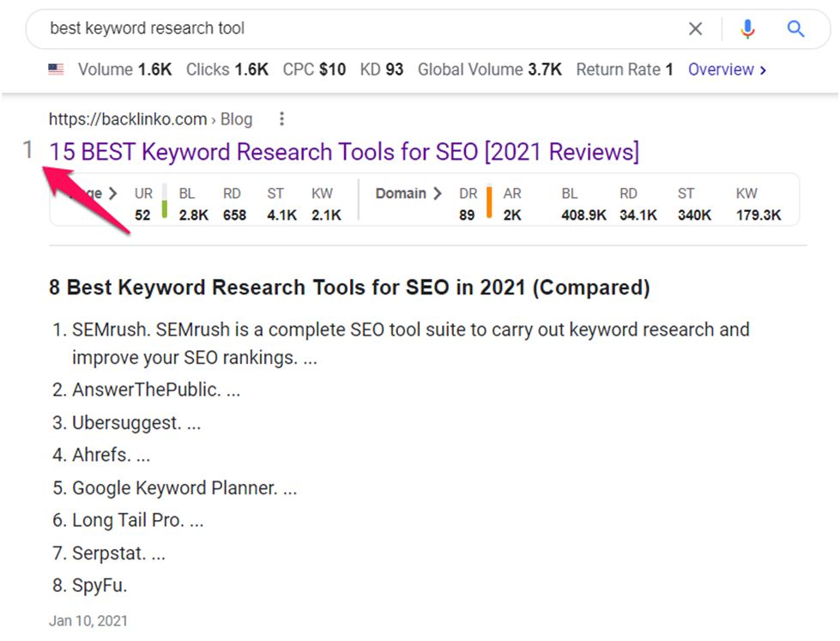Click the domain keywords value 179.3K

click(x=758, y=215)
